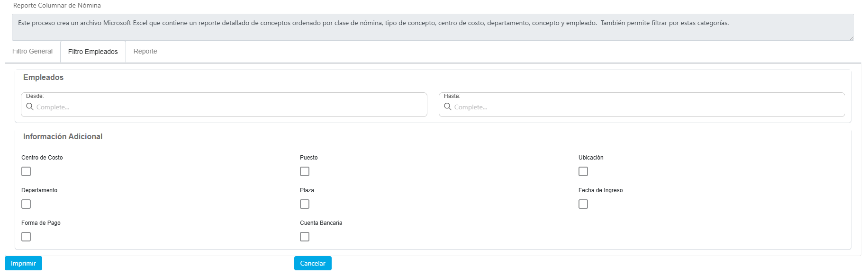Open the Reporte tab

[x=145, y=51]
